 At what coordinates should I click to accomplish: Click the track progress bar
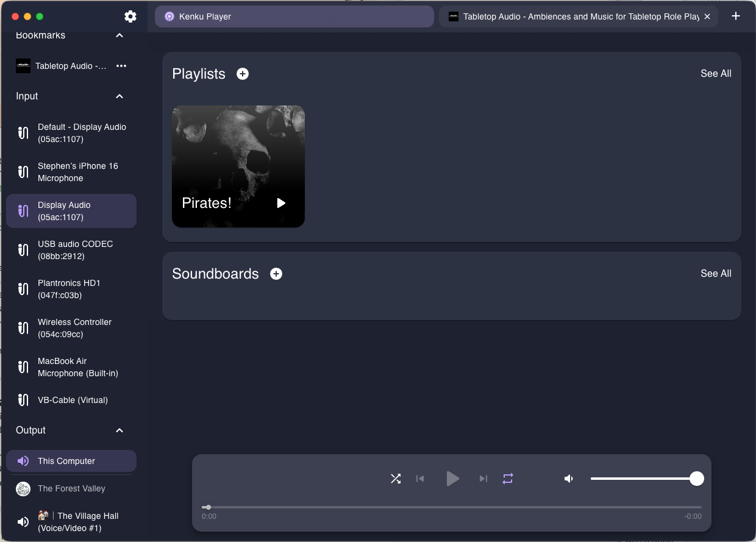(452, 507)
